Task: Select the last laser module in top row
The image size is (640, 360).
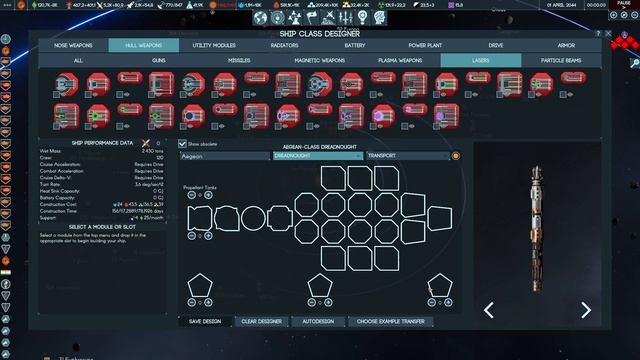Action: pyautogui.click(x=573, y=77)
